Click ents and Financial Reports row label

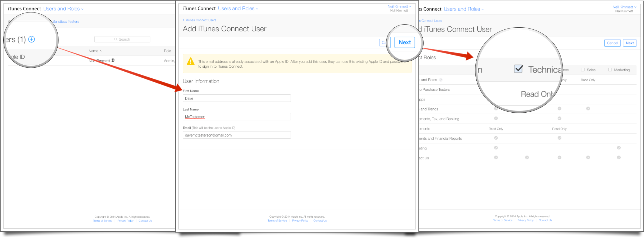point(441,139)
